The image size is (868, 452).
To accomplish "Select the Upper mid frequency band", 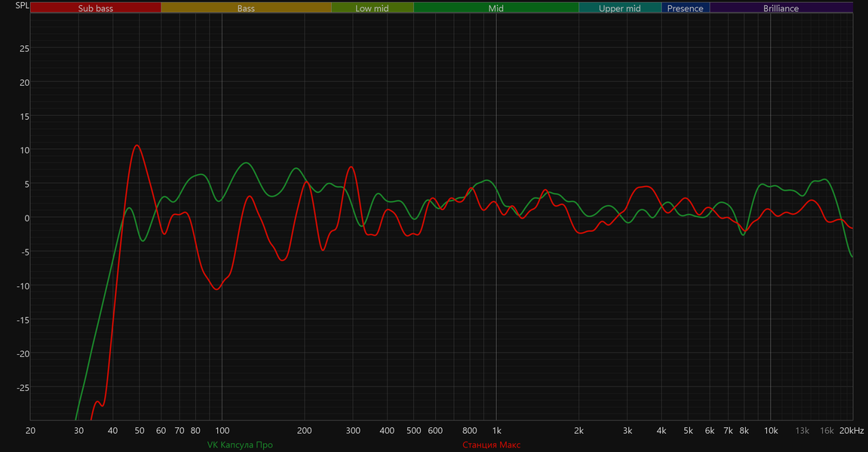I will click(x=620, y=8).
